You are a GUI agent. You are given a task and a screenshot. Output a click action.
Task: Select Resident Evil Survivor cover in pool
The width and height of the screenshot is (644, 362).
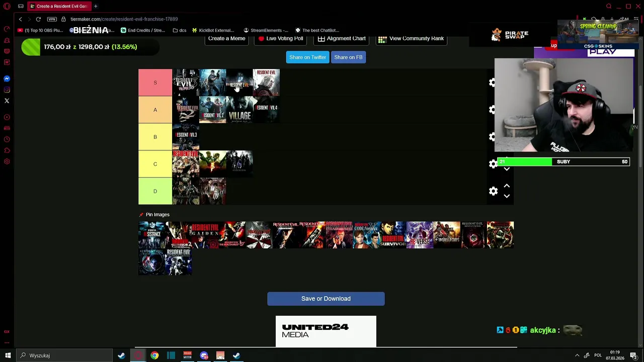point(393,235)
